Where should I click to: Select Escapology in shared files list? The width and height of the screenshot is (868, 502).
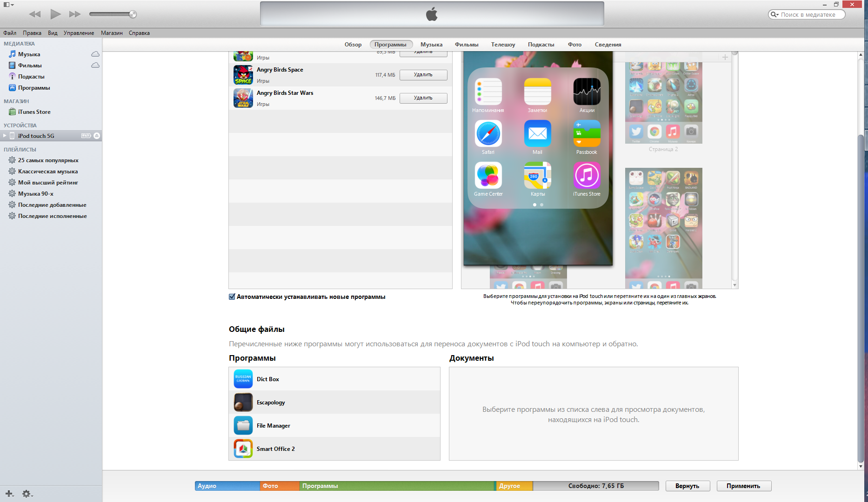click(334, 403)
